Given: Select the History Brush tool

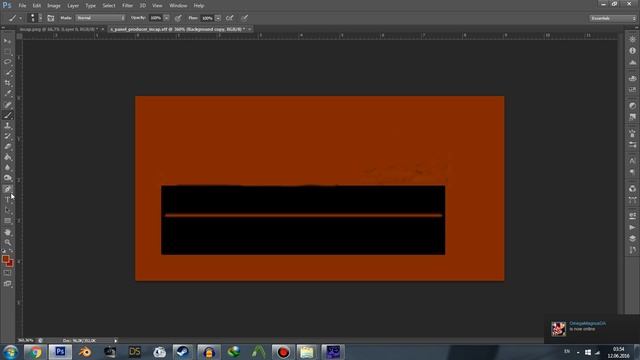Looking at the screenshot, I should 7,136.
